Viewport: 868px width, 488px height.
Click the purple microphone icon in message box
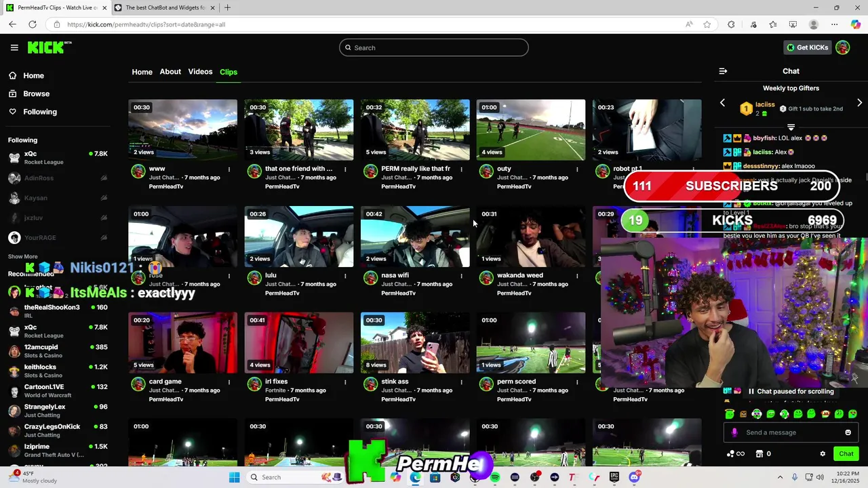pyautogui.click(x=734, y=432)
